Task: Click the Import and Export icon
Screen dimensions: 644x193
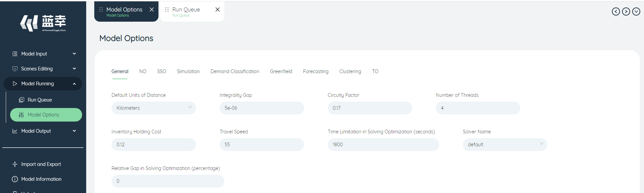Action: tap(15, 164)
